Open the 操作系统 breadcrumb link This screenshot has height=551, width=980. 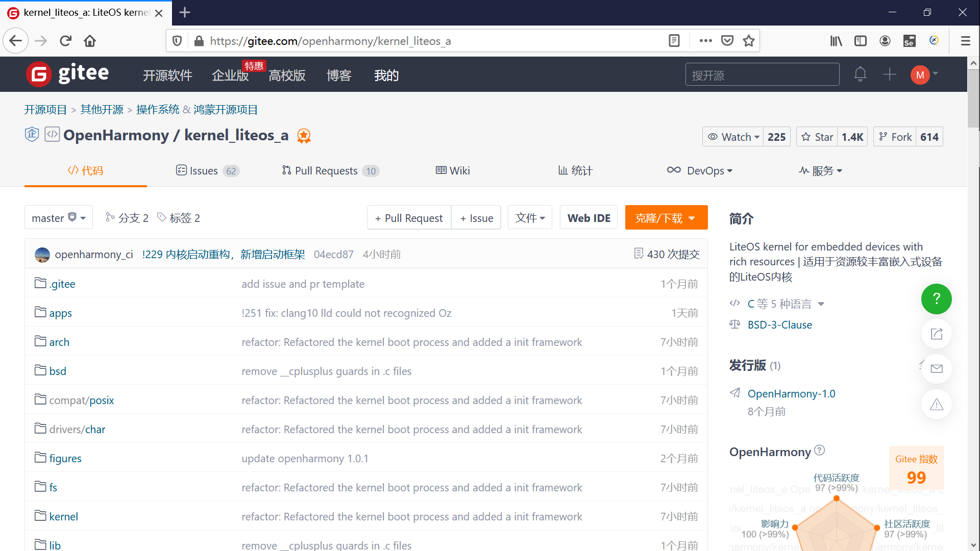pos(158,110)
